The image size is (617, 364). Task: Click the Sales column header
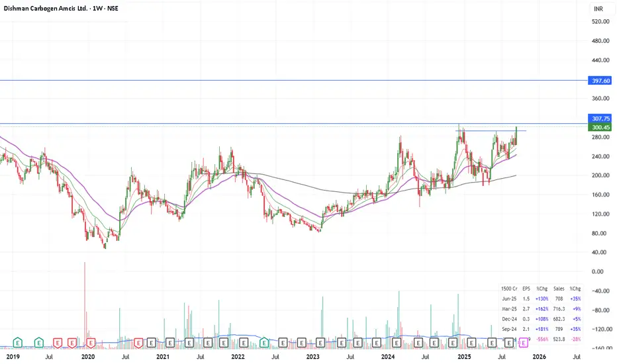pyautogui.click(x=559, y=289)
